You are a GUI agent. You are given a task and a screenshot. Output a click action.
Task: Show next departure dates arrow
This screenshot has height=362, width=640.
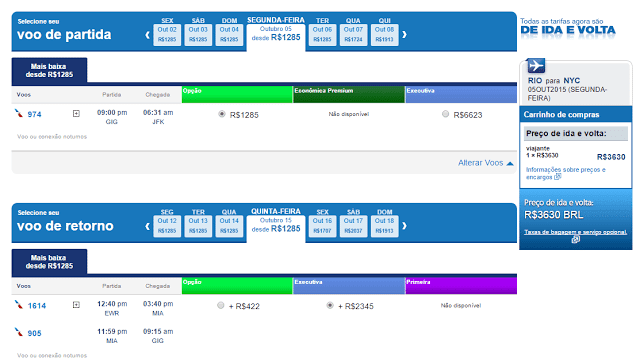(x=404, y=35)
